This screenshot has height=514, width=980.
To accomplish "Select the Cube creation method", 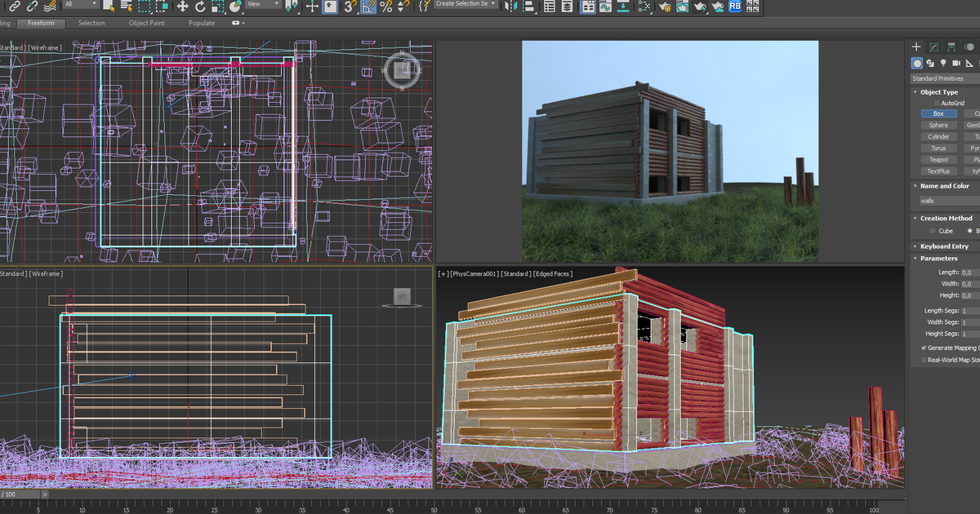I will pos(933,231).
